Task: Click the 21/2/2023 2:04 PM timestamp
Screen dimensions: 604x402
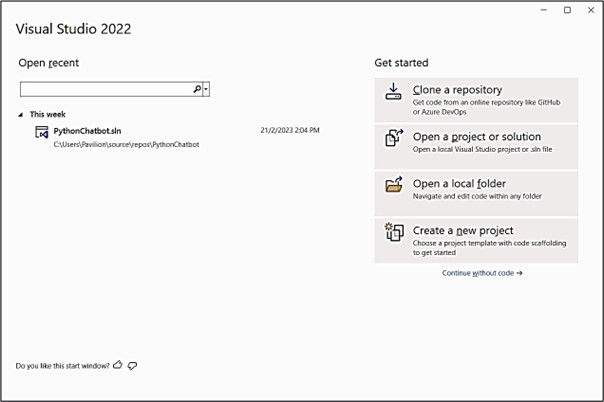Action: (x=290, y=131)
